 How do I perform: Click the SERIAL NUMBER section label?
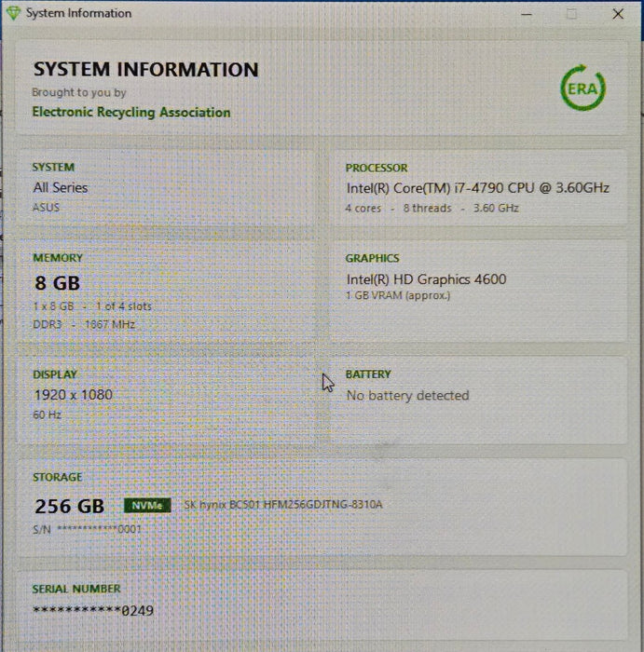[x=76, y=589]
